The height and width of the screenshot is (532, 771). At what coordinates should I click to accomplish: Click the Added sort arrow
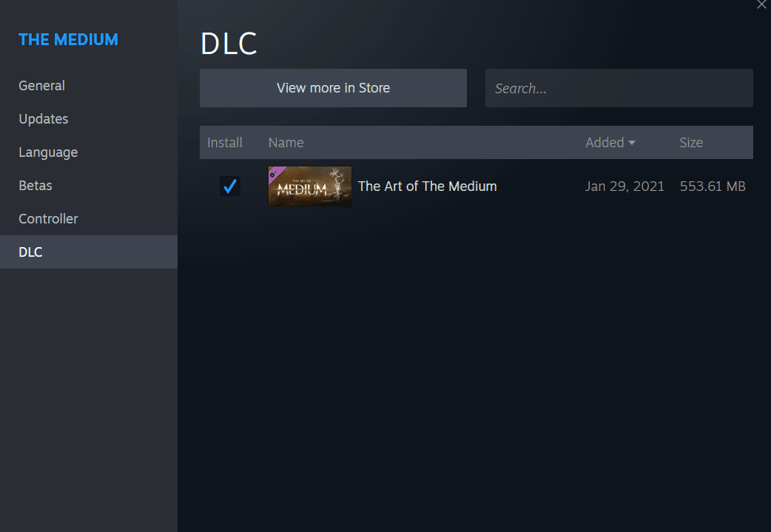pyautogui.click(x=632, y=143)
